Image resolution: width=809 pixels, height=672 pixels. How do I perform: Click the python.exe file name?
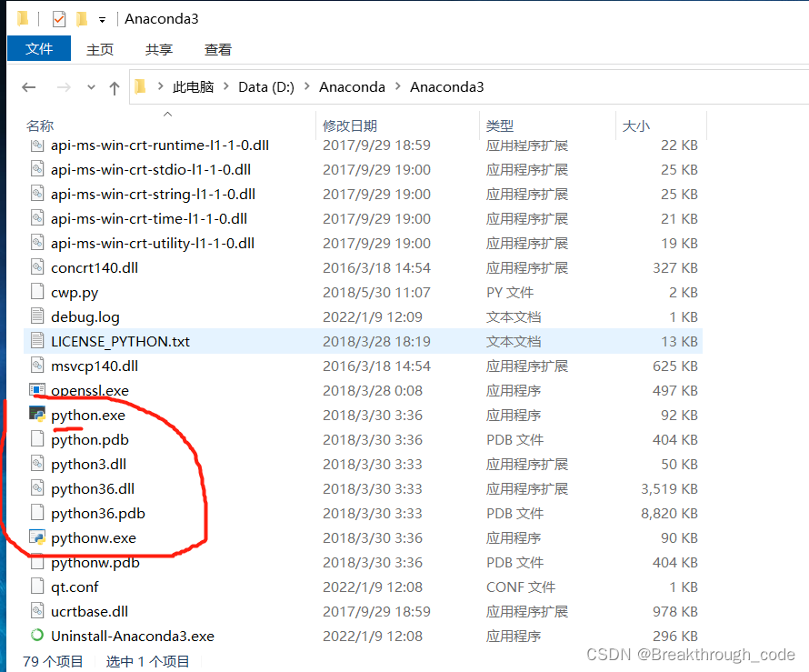point(88,416)
